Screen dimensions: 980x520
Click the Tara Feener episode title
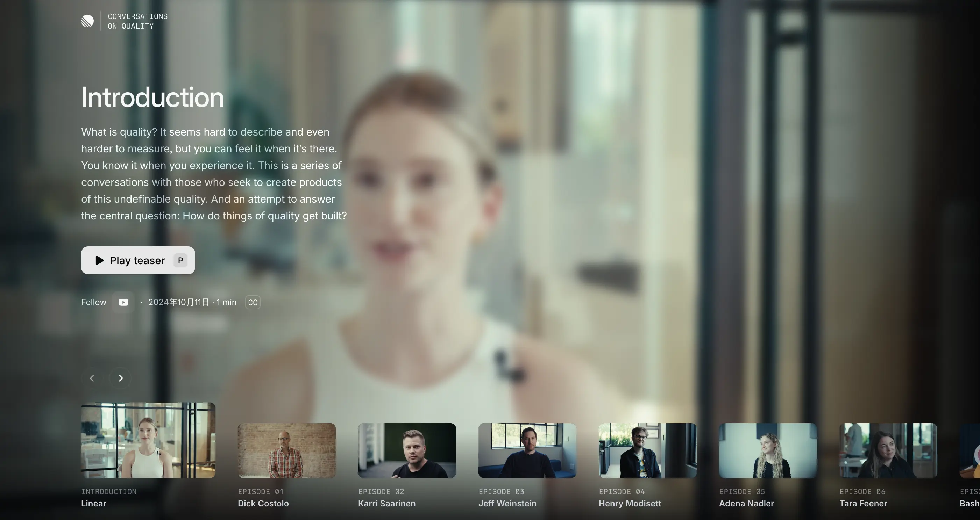click(863, 503)
